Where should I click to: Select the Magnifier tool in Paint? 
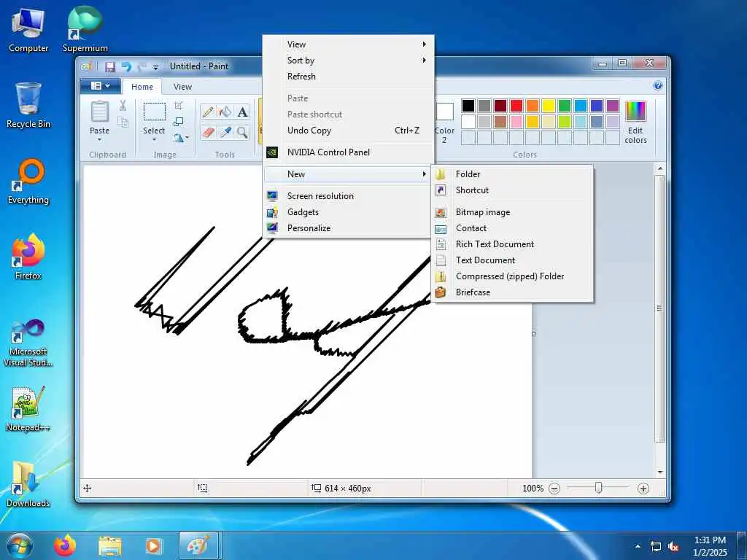[x=242, y=132]
